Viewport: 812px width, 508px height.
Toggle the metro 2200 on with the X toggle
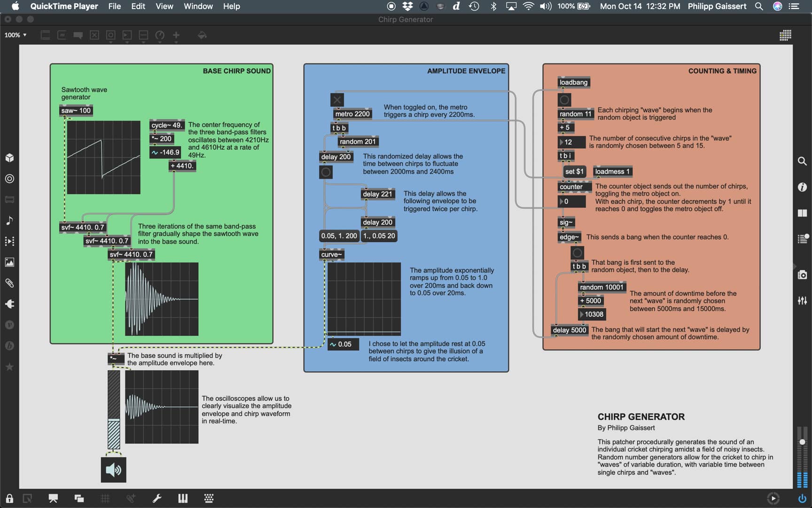coord(336,100)
